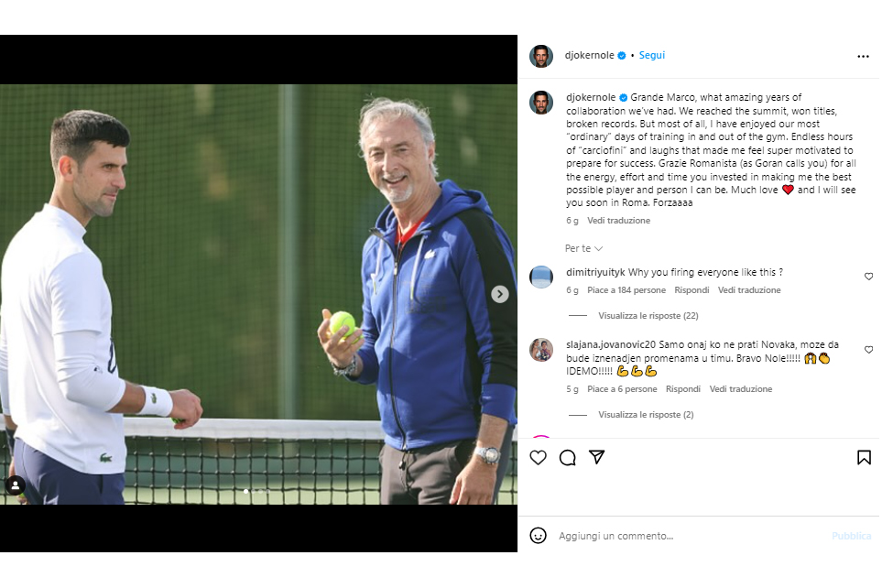882x588 pixels.
Task: Open djokernole profile from header username
Action: tap(589, 55)
